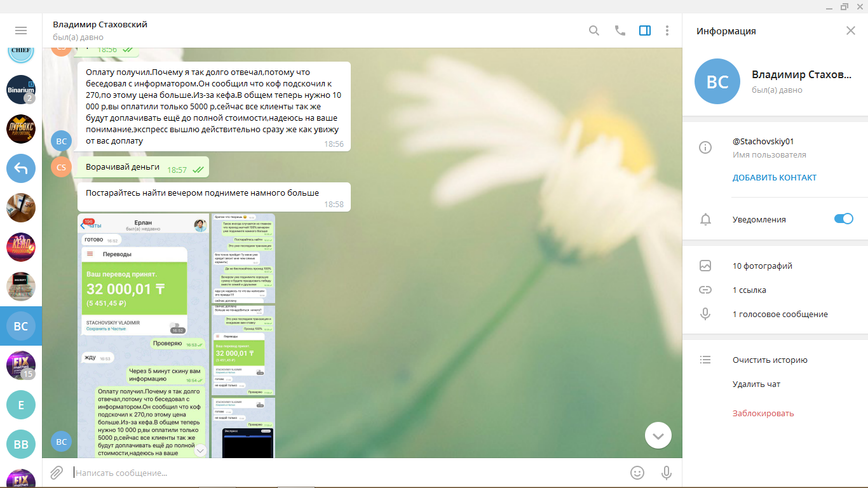The width and height of the screenshot is (868, 488).
Task: Open the blue reply arrow chat in the sidebar
Action: point(21,168)
